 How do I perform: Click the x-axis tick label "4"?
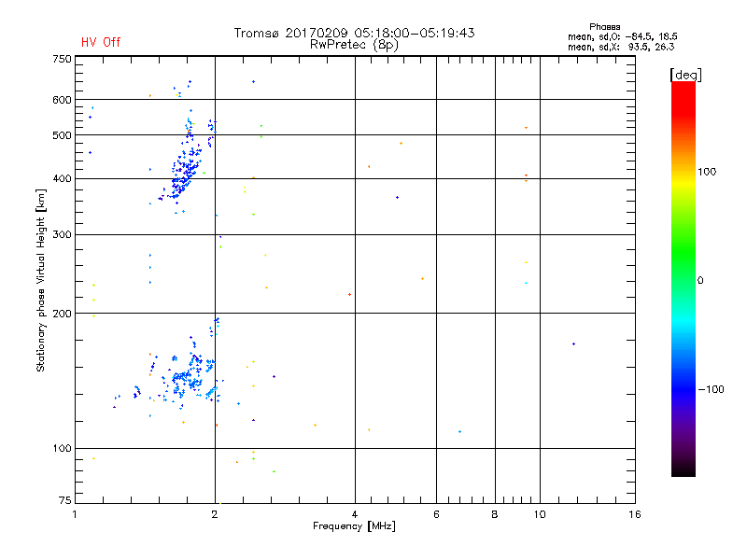[355, 514]
